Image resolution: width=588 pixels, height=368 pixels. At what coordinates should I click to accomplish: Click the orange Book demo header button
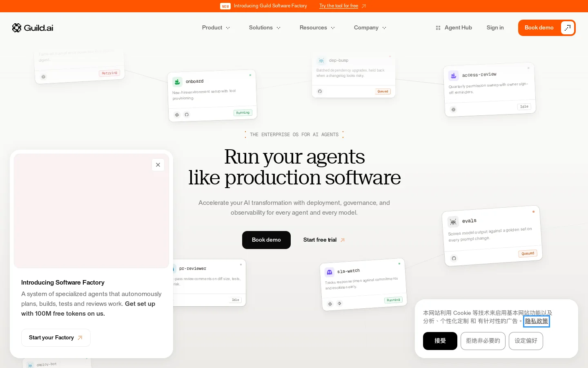(547, 28)
